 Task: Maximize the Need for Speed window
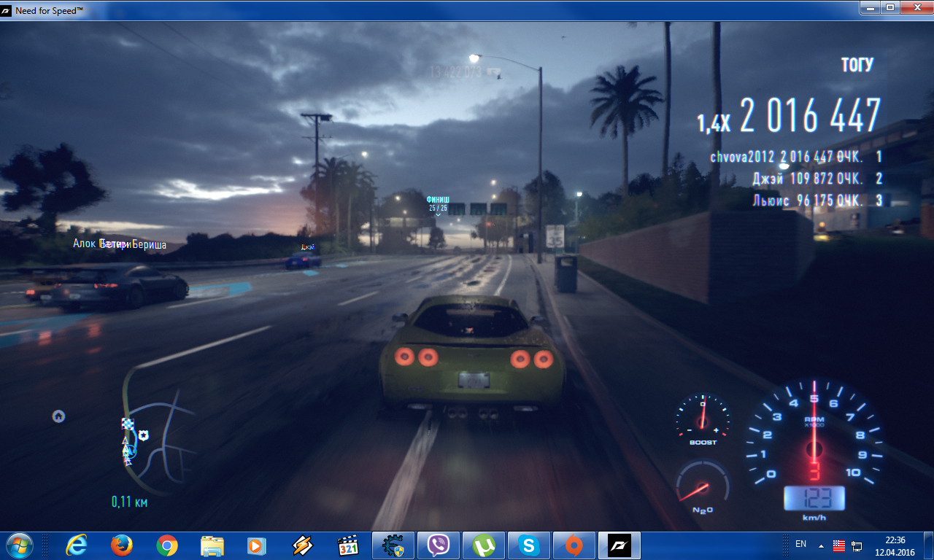889,7
